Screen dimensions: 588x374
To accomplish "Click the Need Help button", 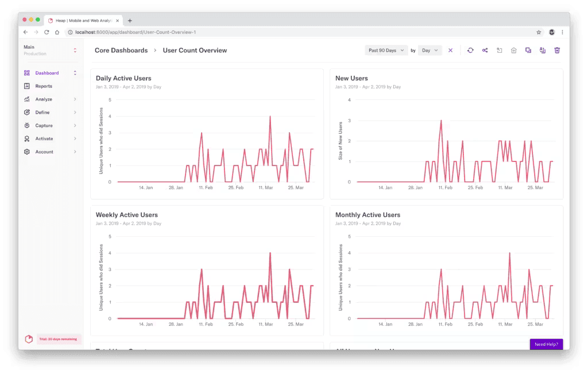I will [546, 344].
